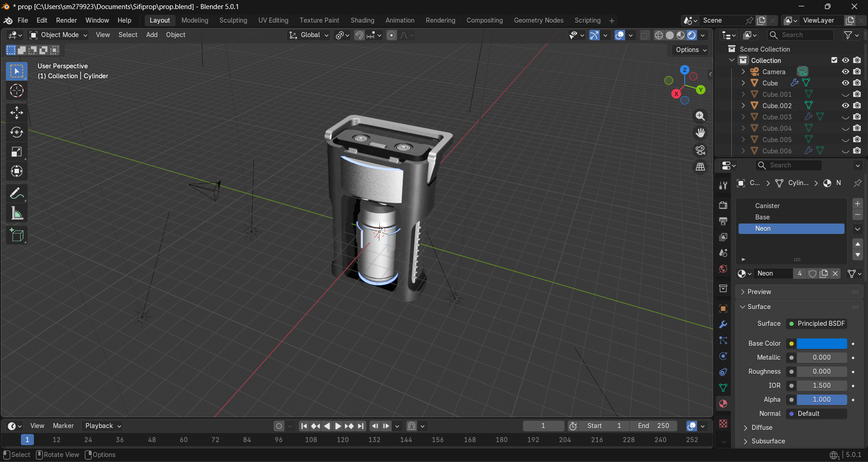Switch to rendered viewport shading

(692, 35)
